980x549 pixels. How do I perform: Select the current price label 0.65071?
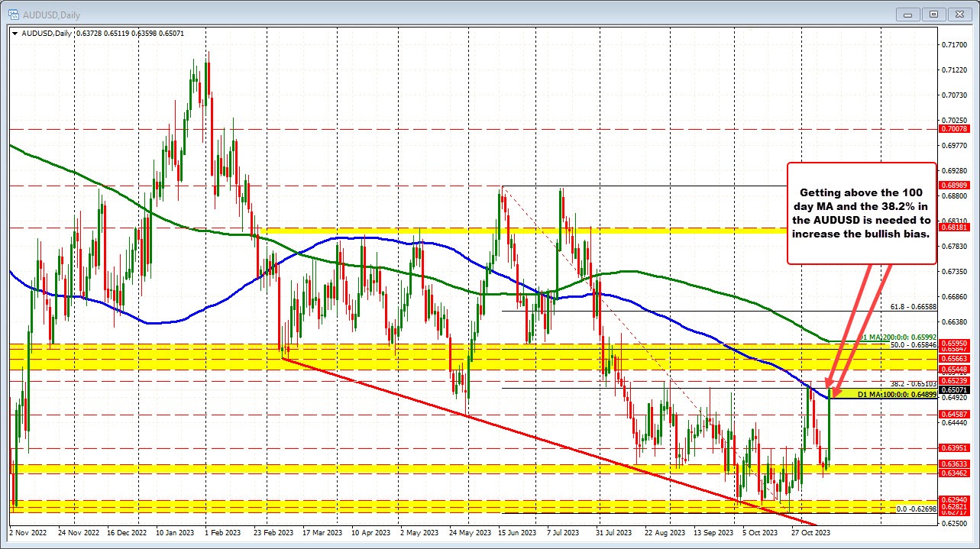coord(956,391)
